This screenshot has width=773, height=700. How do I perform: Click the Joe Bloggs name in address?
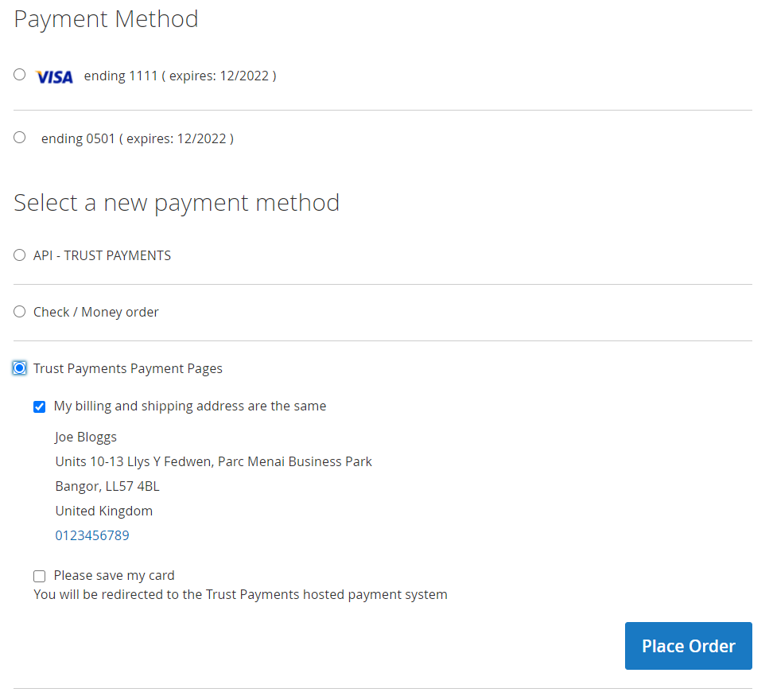point(86,437)
